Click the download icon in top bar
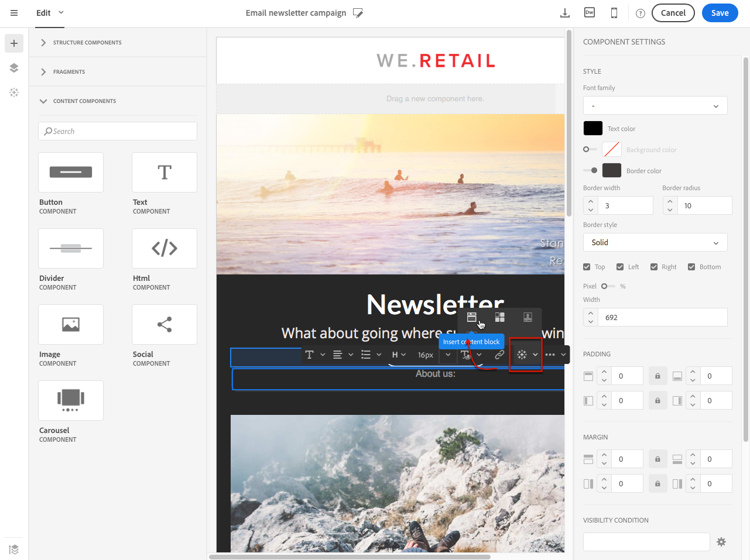 point(565,13)
